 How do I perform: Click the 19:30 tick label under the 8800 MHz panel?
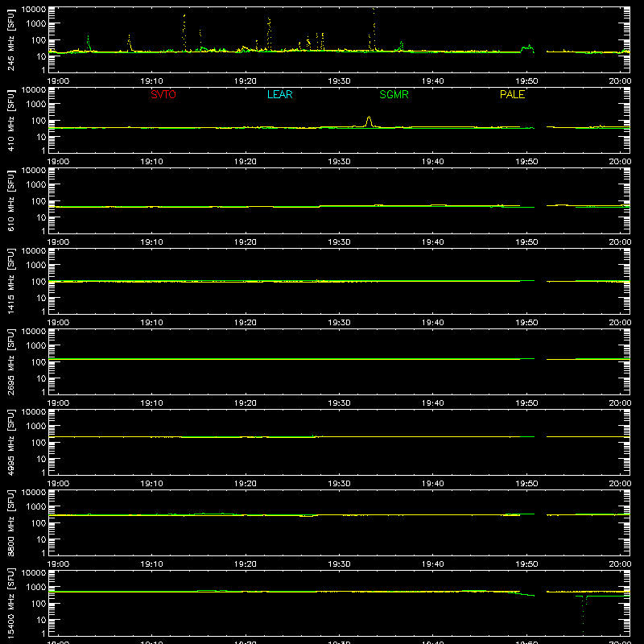coord(339,564)
